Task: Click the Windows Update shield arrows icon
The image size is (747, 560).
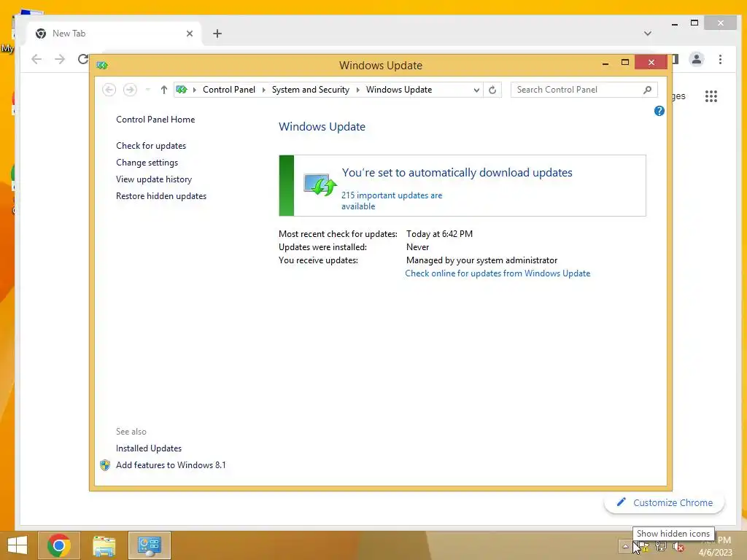Action: (320, 184)
